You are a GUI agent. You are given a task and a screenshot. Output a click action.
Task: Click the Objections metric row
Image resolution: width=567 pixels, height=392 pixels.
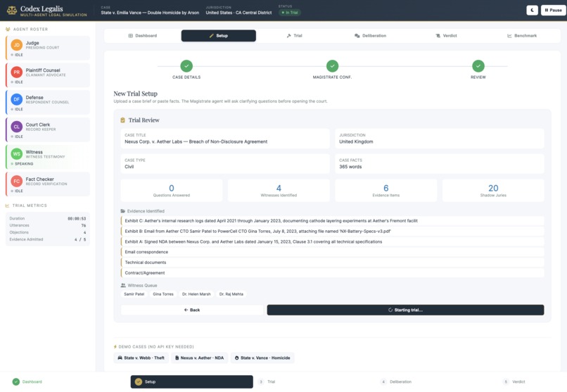(48, 232)
